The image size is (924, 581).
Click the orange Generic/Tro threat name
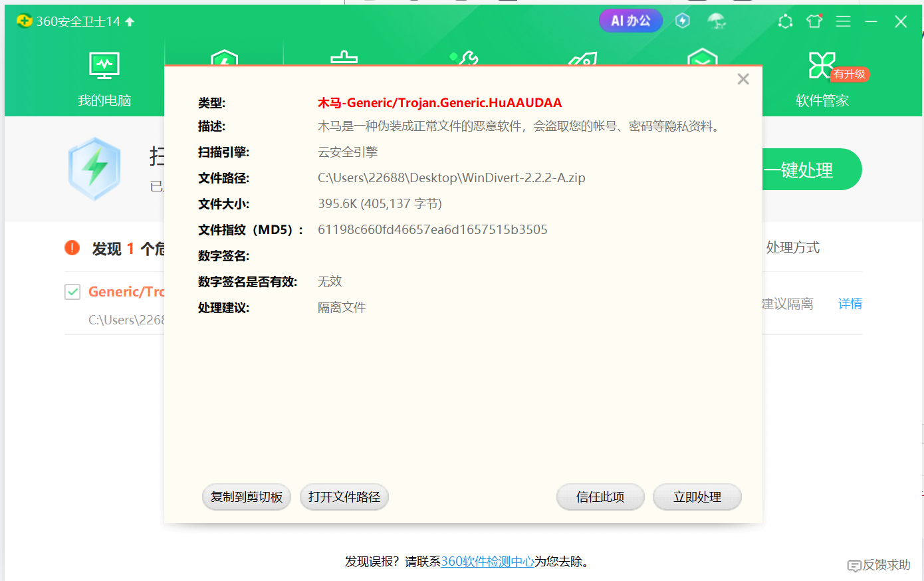coord(126,292)
